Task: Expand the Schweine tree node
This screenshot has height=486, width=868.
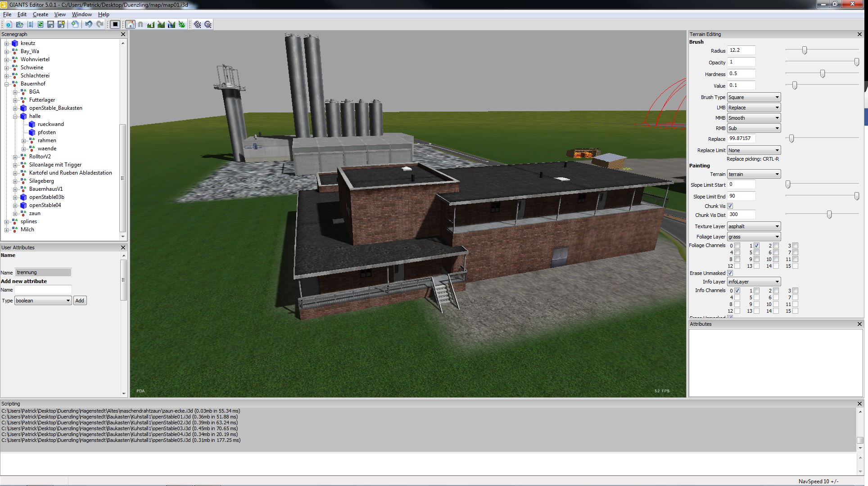Action: point(7,67)
